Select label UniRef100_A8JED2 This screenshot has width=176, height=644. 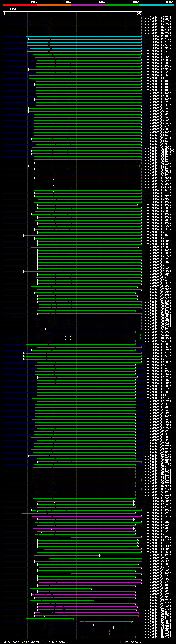coord(158,628)
